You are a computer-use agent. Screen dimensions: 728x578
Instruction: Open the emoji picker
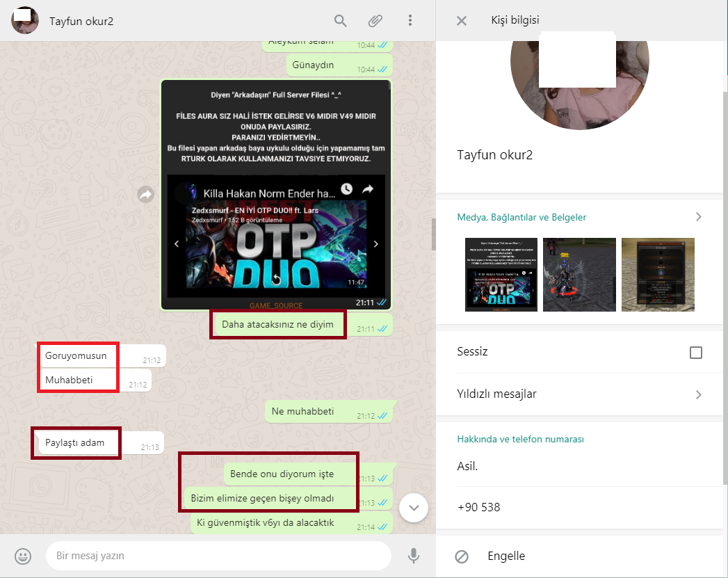click(23, 556)
